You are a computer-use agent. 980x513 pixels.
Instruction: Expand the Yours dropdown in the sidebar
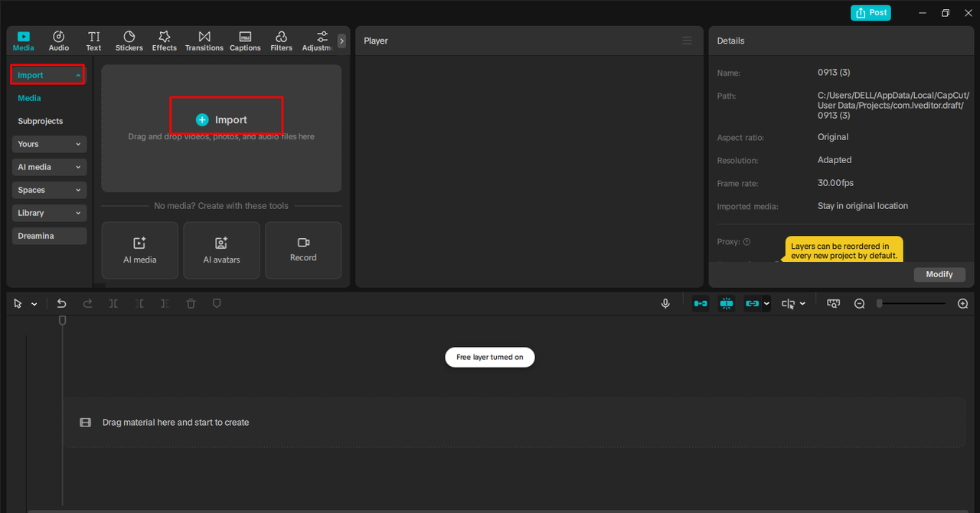tap(49, 144)
